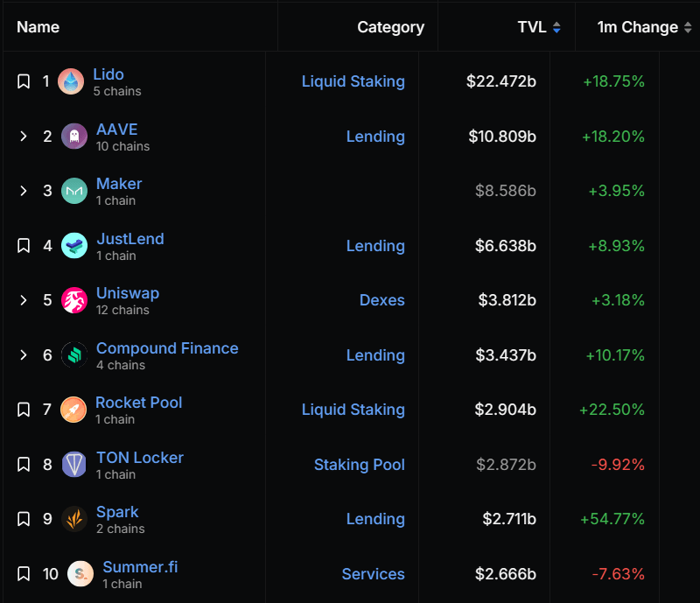The image size is (700, 603).
Task: Open the JustLend protocol page
Action: coord(129,238)
